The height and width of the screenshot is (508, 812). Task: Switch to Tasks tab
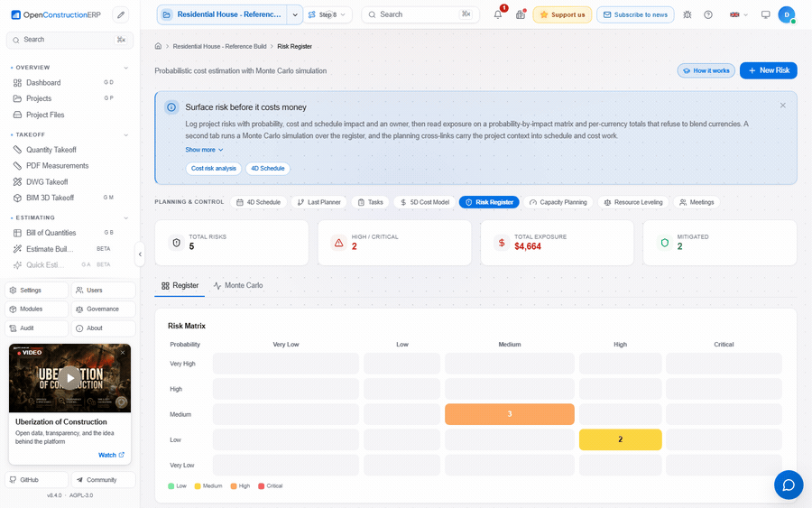(370, 202)
